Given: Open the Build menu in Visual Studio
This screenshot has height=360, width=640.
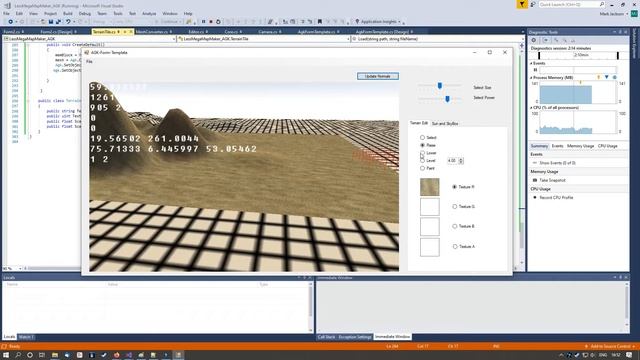Looking at the screenshot, I should pyautogui.click(x=68, y=13).
